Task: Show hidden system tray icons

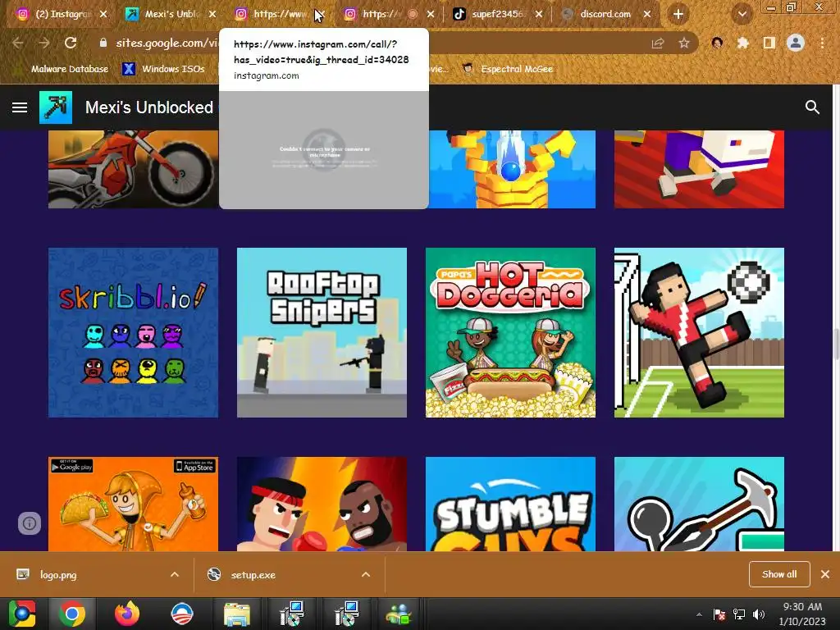Action: click(x=699, y=614)
